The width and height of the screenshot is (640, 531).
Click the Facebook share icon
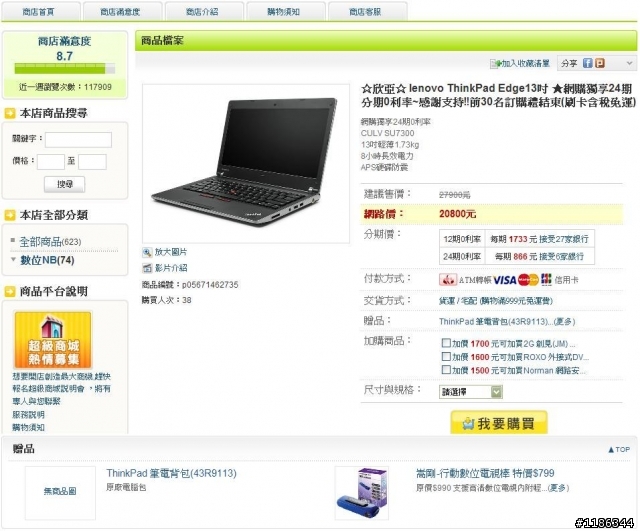tap(587, 63)
